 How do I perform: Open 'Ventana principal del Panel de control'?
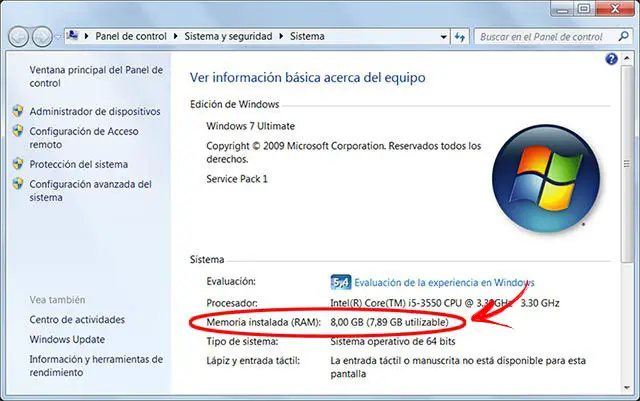pos(96,76)
